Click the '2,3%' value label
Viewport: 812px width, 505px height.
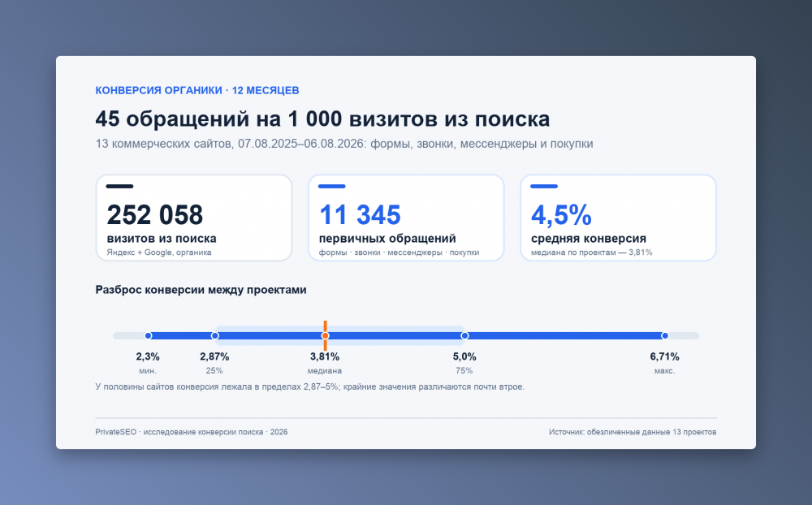click(x=148, y=357)
